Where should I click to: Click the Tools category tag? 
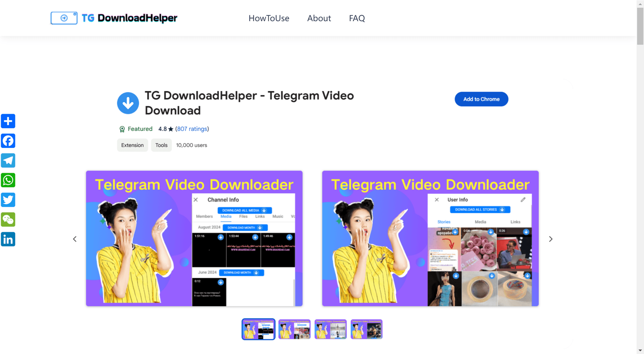(161, 145)
